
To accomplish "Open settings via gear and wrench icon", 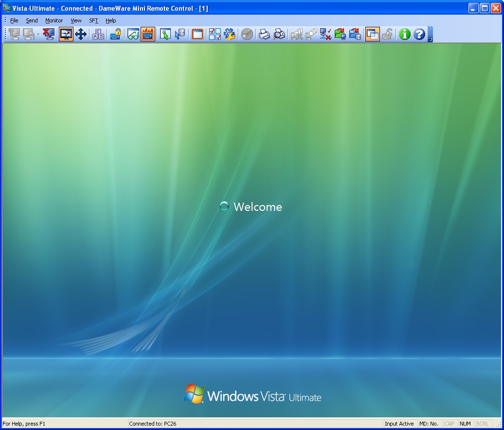I will [x=230, y=34].
